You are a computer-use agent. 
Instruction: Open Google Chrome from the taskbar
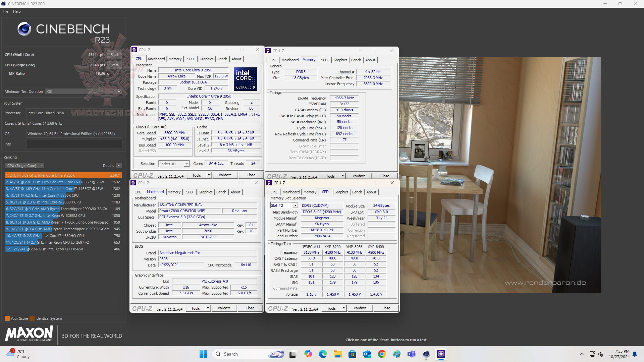382,354
